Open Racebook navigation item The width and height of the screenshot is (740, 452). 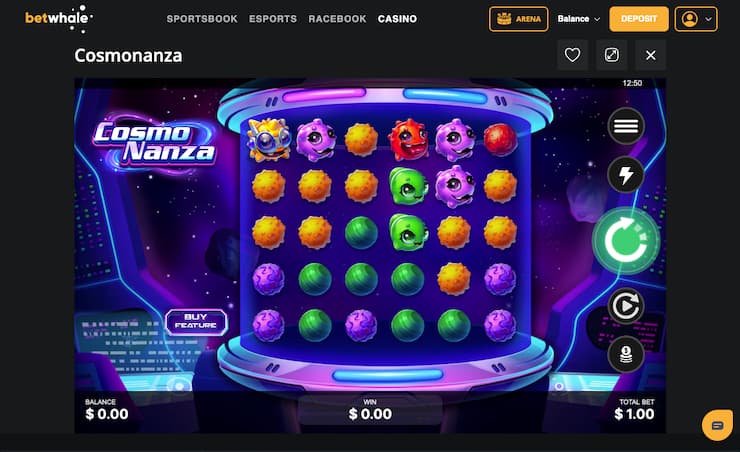(337, 19)
